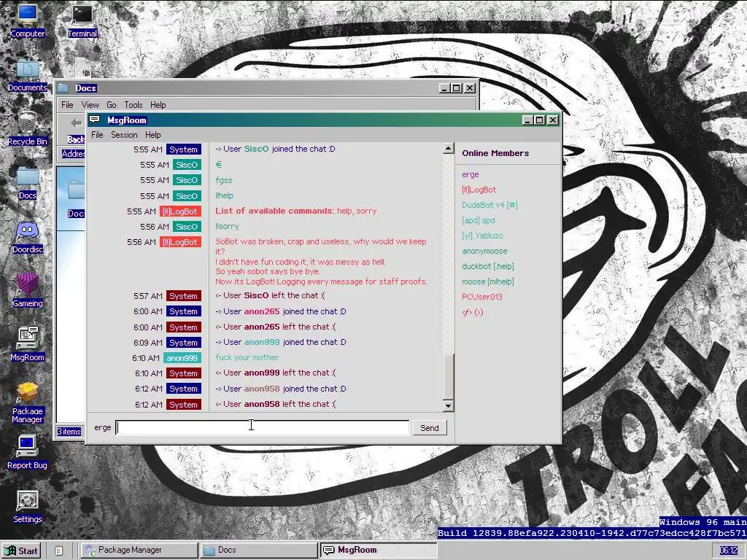This screenshot has width=747, height=560.
Task: Select [apd] apd in member list
Action: [x=479, y=220]
